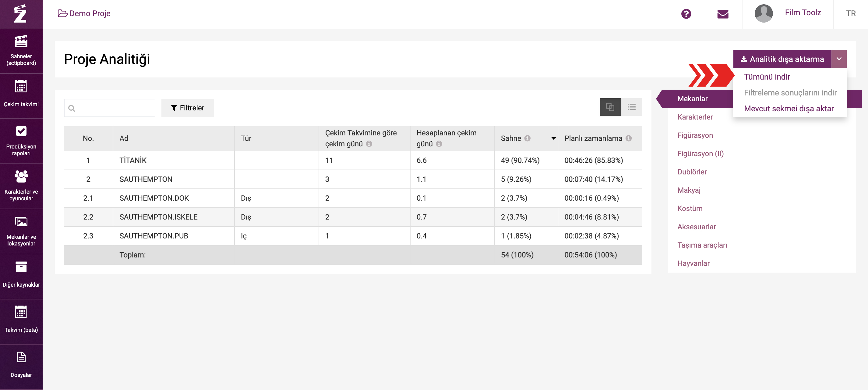The image size is (868, 390).
Task: Select Tümünü indir menu option
Action: 767,77
